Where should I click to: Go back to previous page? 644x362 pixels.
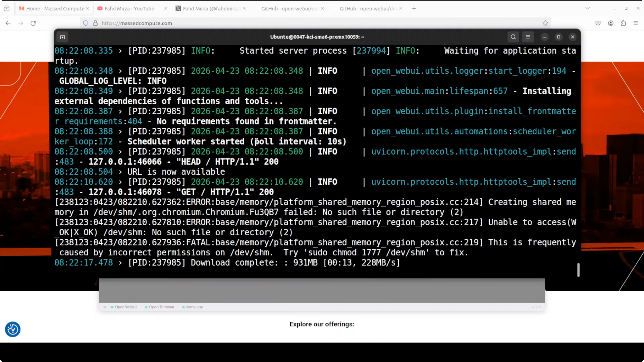[8, 23]
